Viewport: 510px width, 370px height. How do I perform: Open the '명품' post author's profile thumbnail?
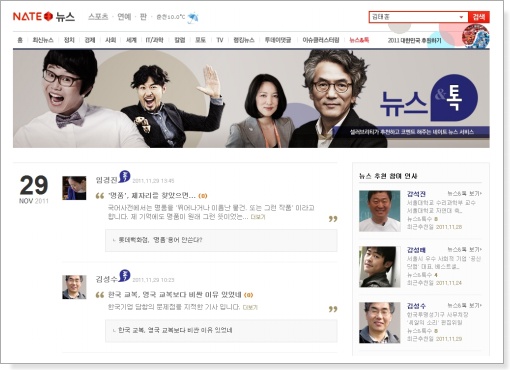coord(74,188)
